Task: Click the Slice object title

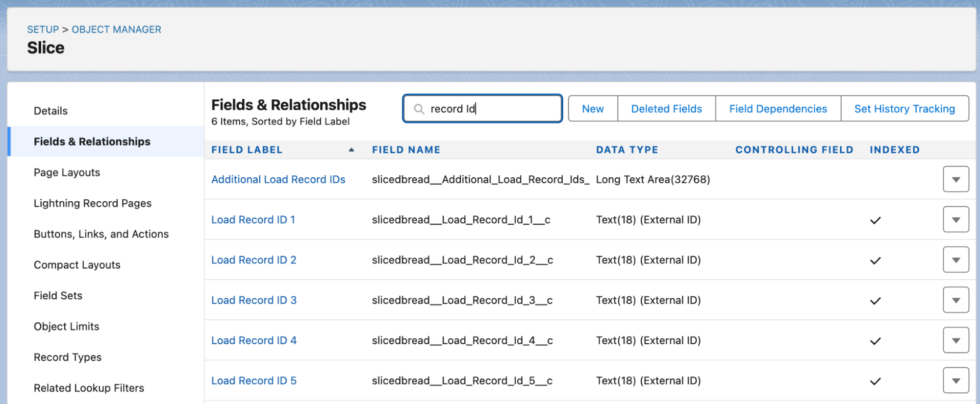Action: click(x=46, y=48)
